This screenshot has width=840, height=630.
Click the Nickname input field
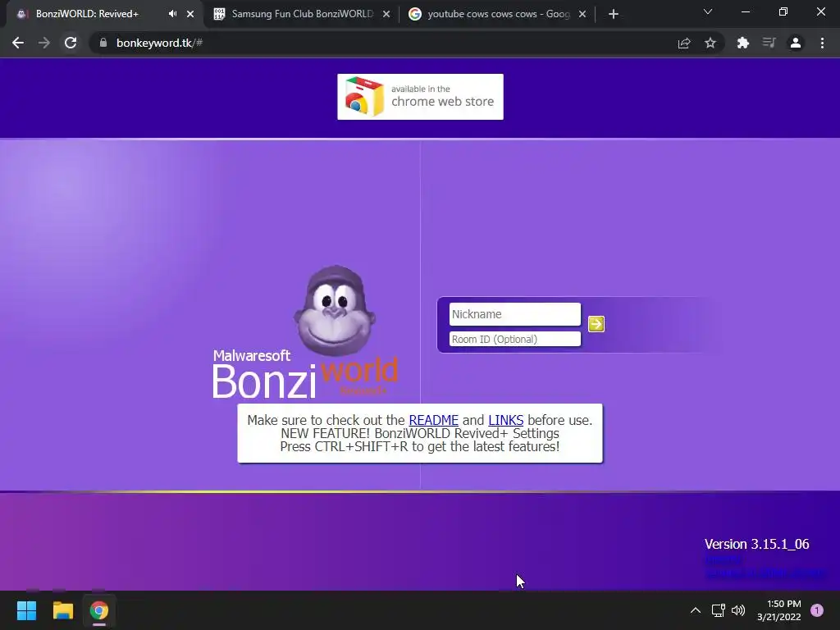click(x=515, y=314)
